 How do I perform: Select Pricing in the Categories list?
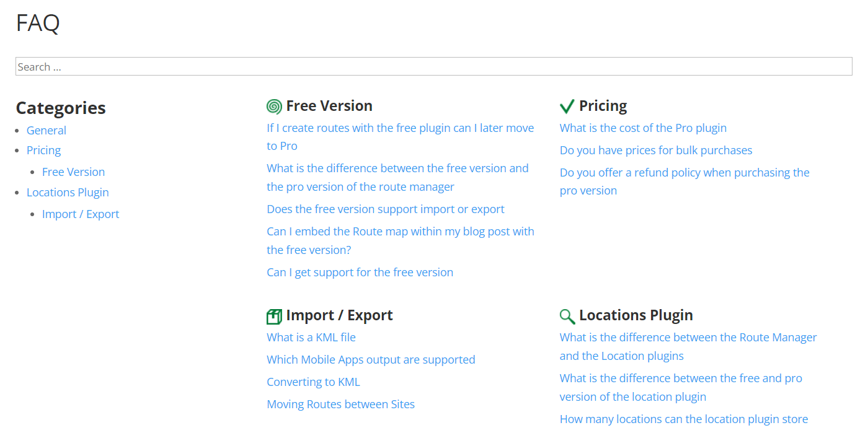(x=43, y=150)
